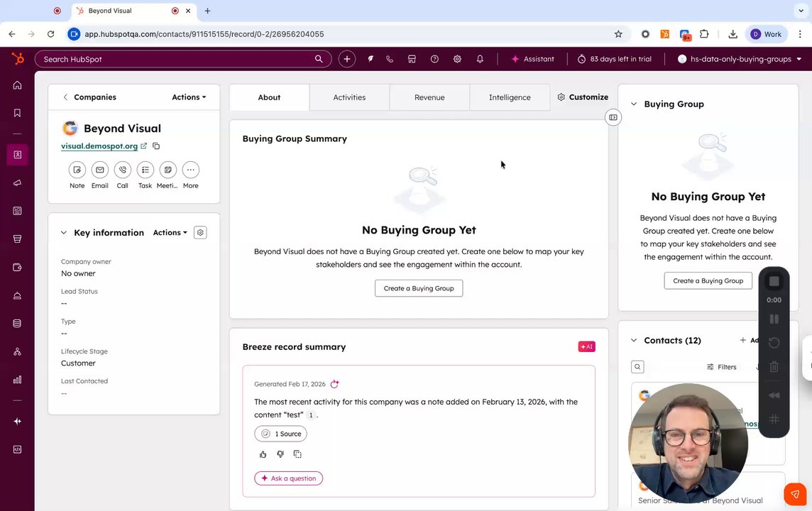
Task: Select the Beyond Visual browser tab
Action: pos(133,11)
